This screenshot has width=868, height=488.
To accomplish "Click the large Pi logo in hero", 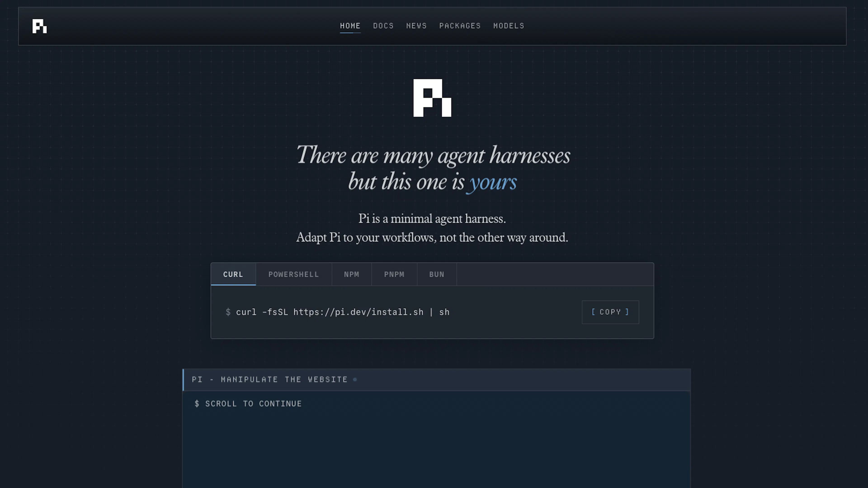I will (x=432, y=98).
